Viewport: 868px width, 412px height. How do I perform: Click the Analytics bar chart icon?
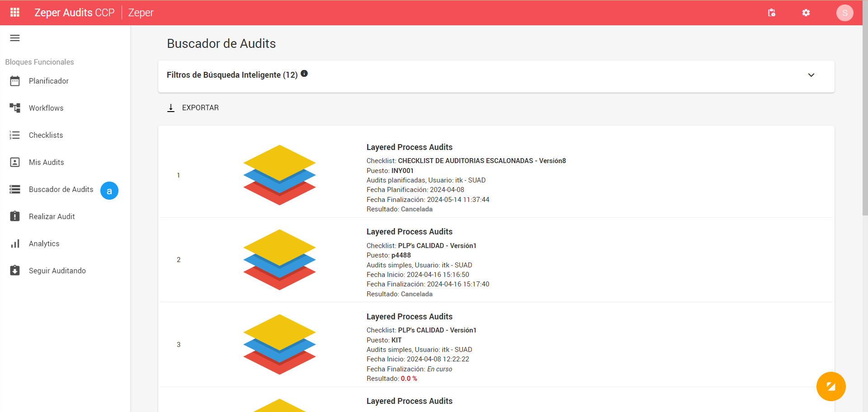tap(15, 243)
